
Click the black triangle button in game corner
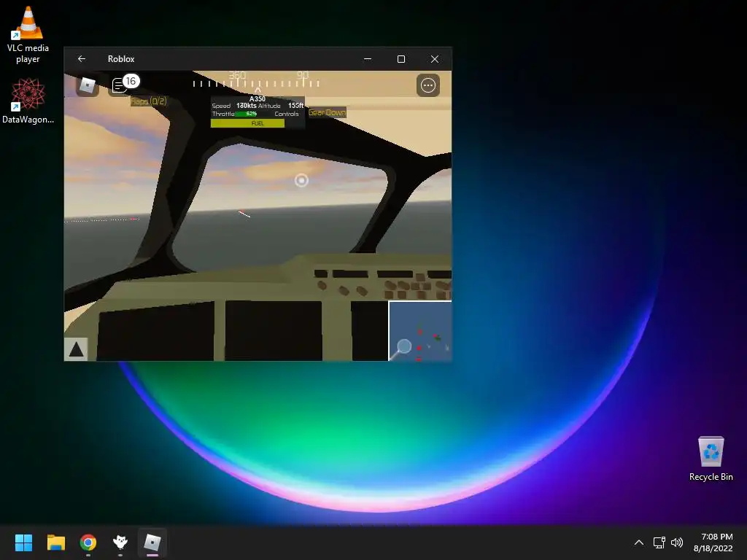(x=76, y=349)
